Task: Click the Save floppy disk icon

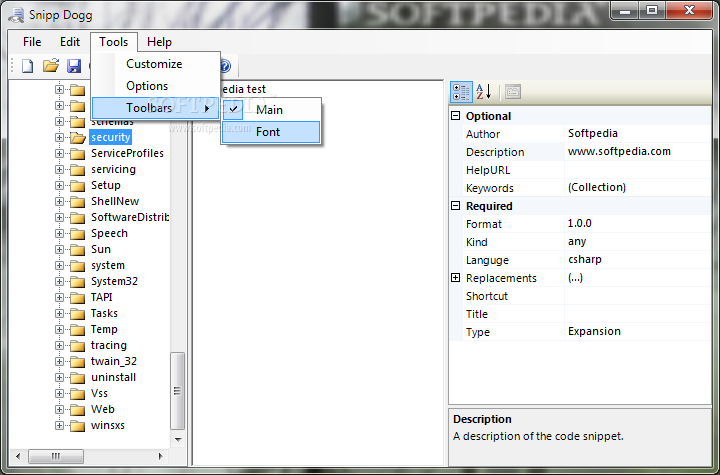Action: pos(73,66)
